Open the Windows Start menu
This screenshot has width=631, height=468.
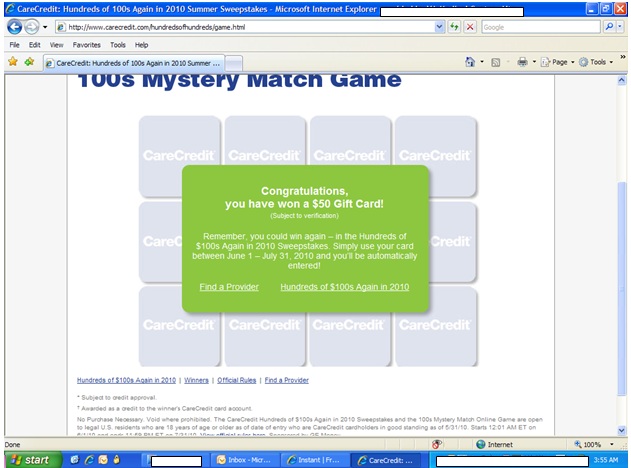(x=29, y=459)
